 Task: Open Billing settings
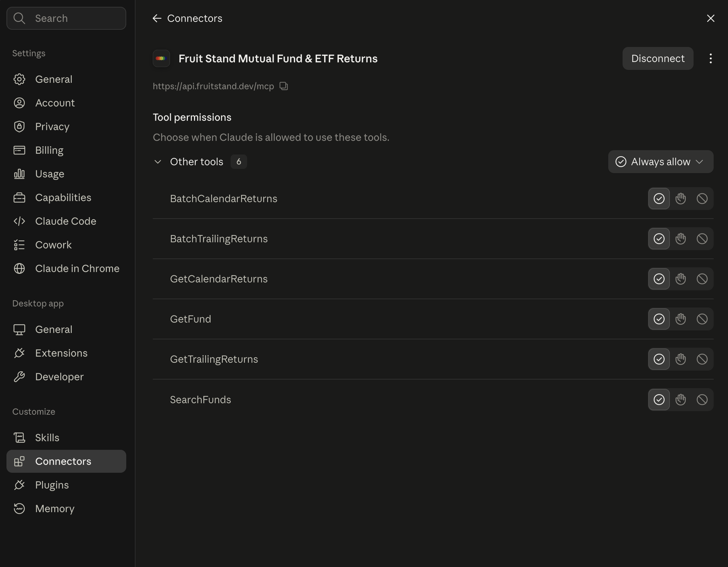(x=66, y=150)
